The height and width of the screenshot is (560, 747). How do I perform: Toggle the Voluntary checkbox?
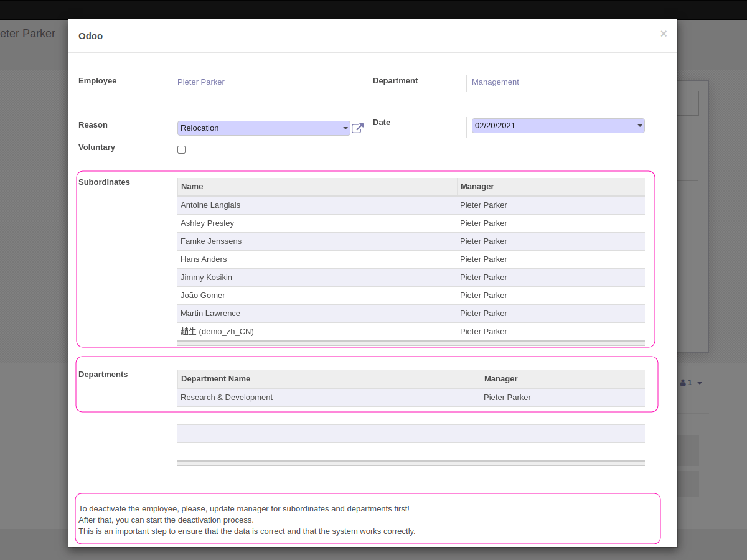(182, 149)
